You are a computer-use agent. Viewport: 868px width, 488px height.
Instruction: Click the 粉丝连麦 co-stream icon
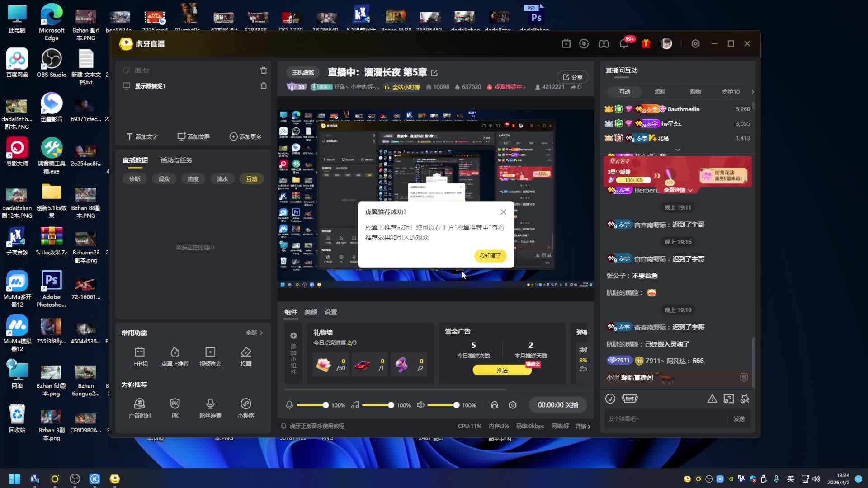[x=210, y=405]
